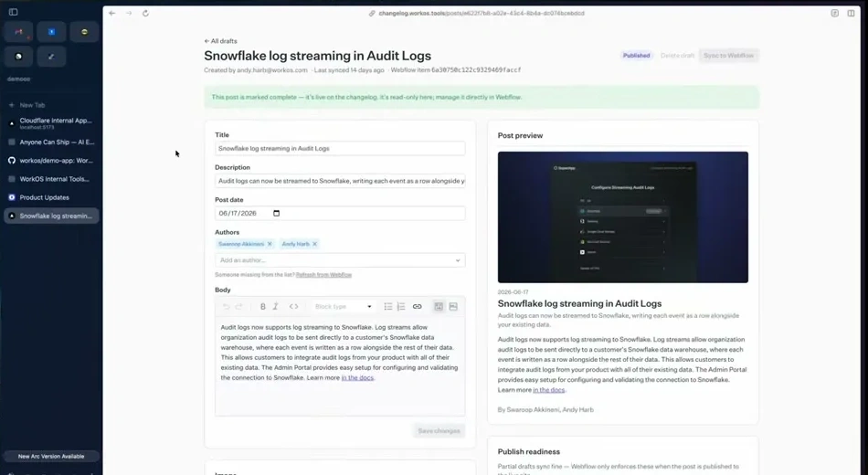Click the Save changes button
The height and width of the screenshot is (475, 868).
(439, 431)
